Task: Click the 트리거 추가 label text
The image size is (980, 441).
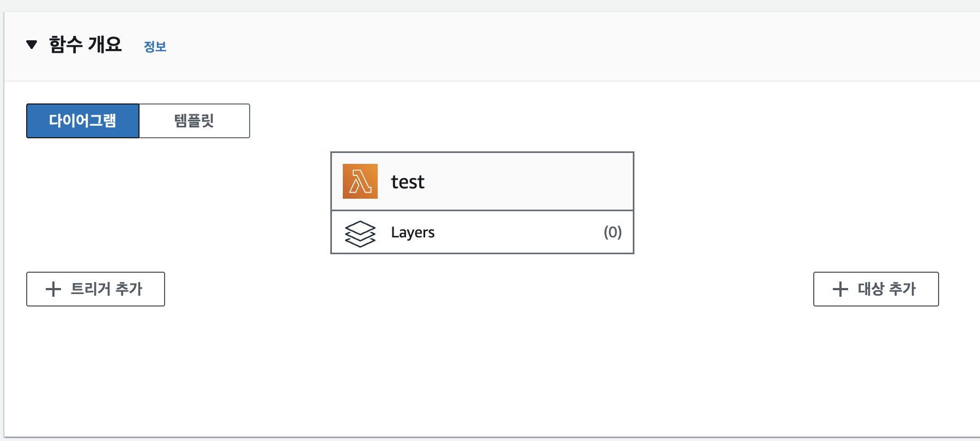Action: [107, 289]
